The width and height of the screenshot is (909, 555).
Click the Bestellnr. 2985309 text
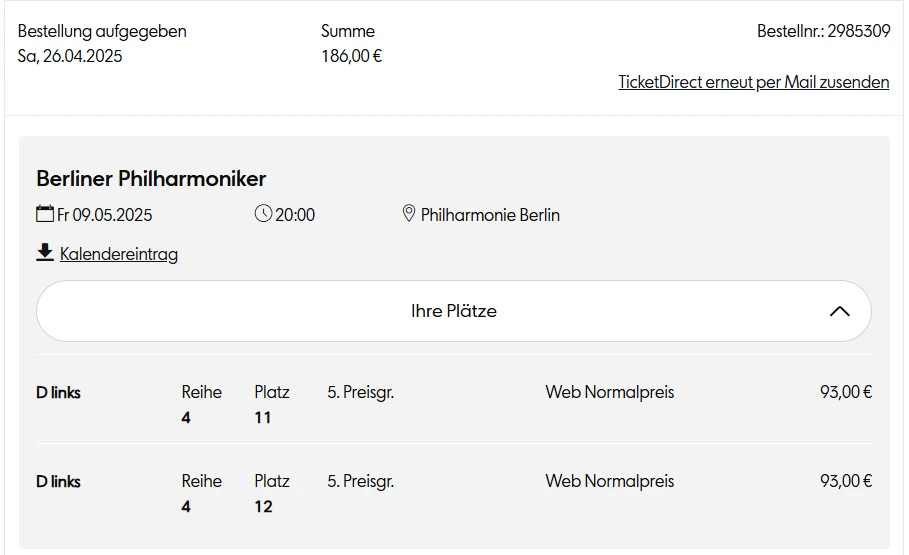[x=823, y=31]
